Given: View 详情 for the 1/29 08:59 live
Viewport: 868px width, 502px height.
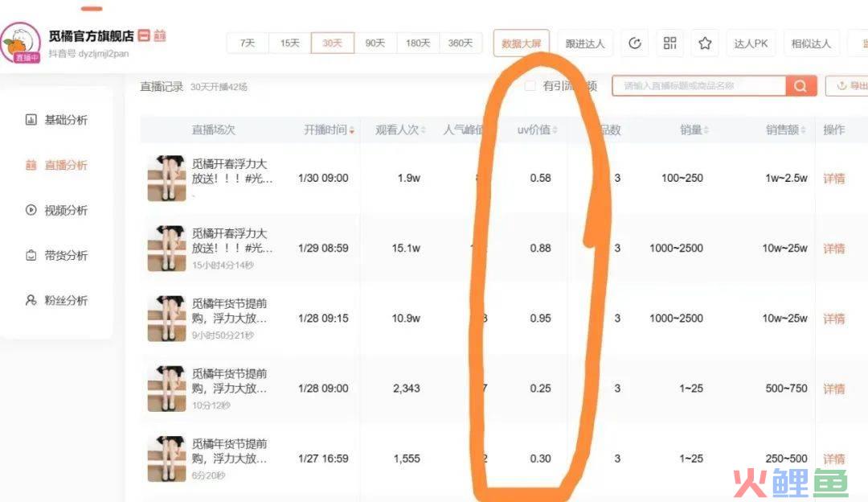Looking at the screenshot, I should click(x=834, y=249).
